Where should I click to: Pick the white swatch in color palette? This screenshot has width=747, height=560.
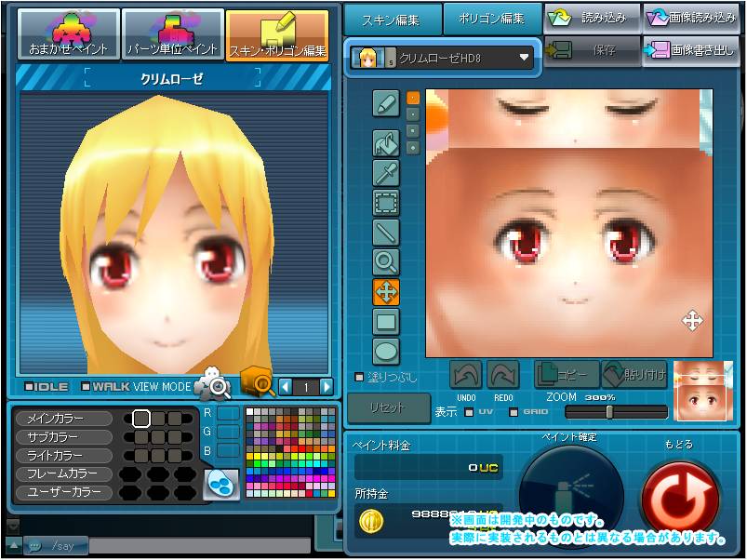(x=249, y=412)
